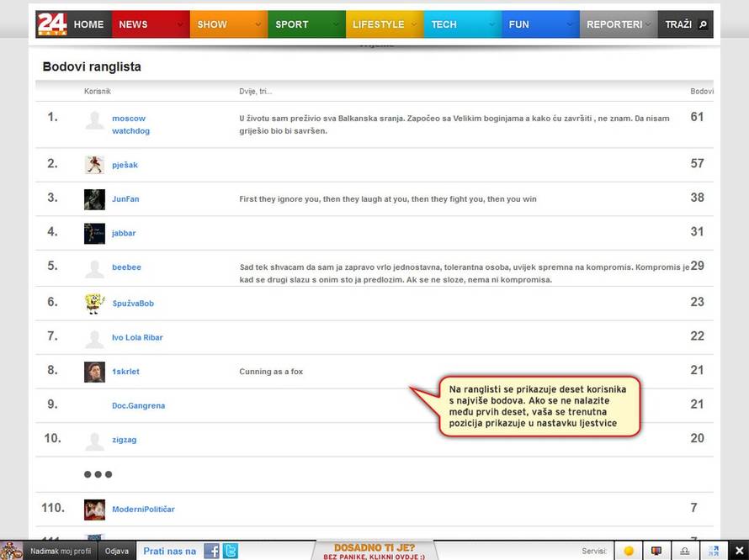Screen dimensions: 749x560
Task: Click the 24sata logo
Action: point(51,24)
